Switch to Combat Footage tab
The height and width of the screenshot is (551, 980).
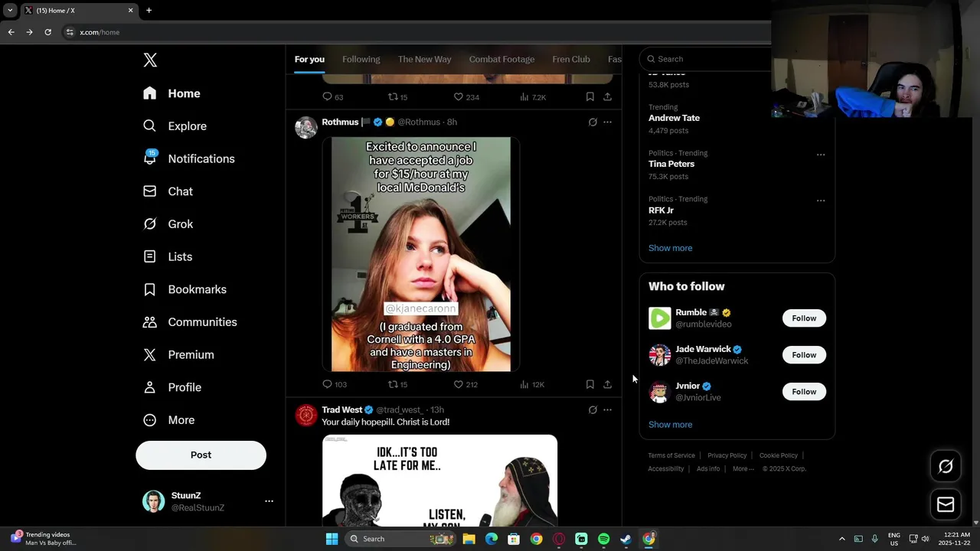point(502,59)
